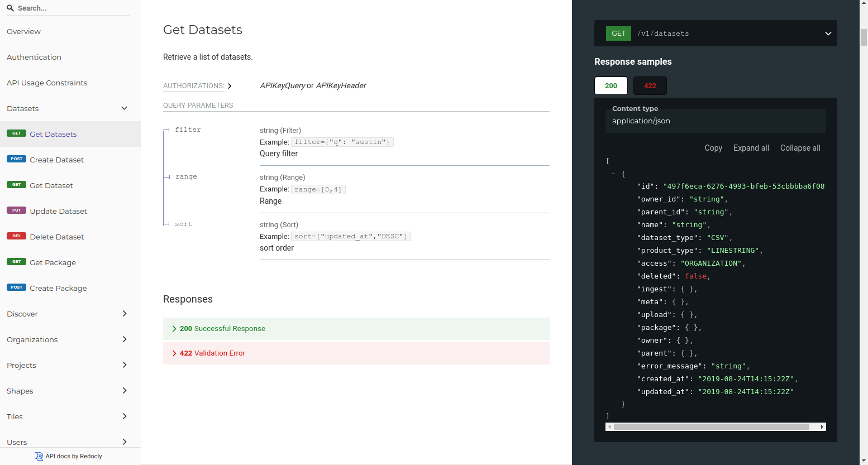Expand the Discover sidebar group
The height and width of the screenshot is (465, 868).
click(70, 314)
